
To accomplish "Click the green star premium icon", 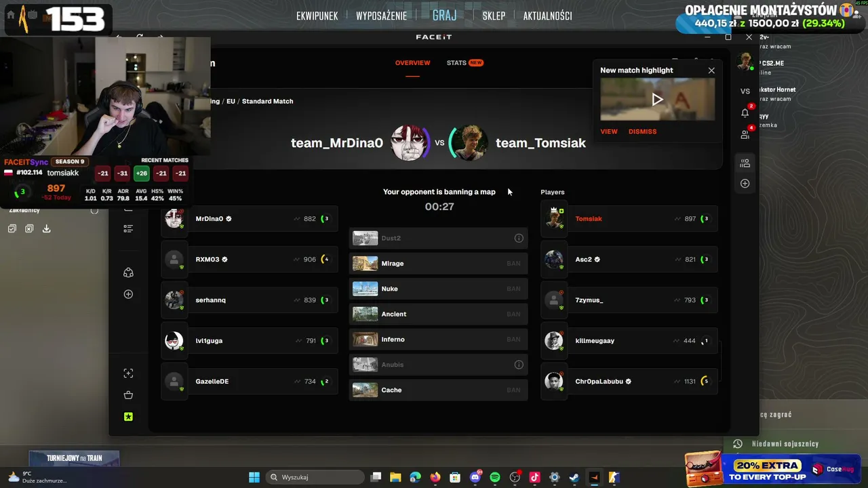I will (128, 417).
